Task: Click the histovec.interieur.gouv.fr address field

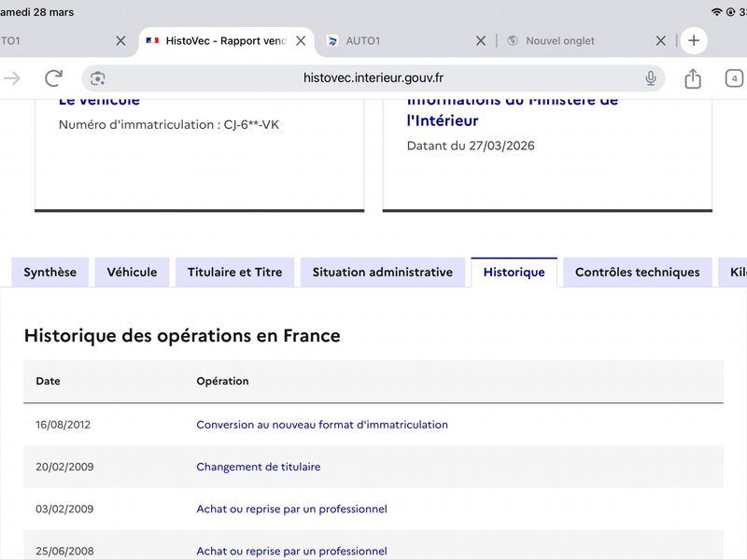Action: click(373, 78)
